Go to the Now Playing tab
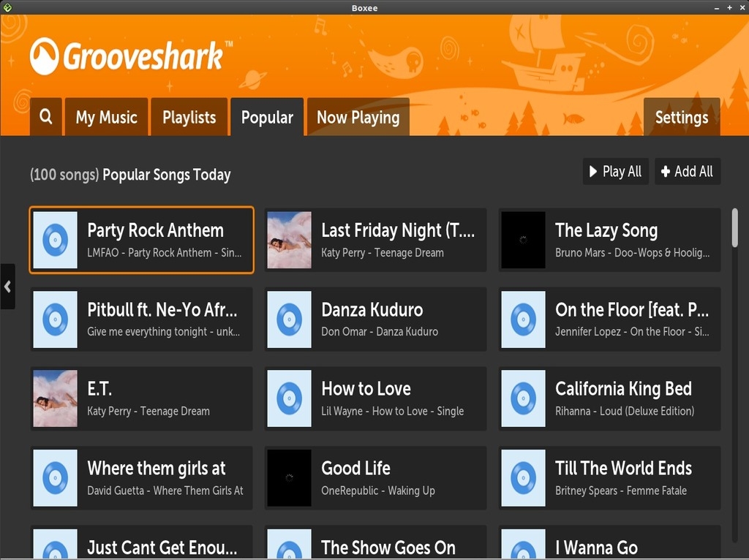This screenshot has width=749, height=560. [358, 117]
